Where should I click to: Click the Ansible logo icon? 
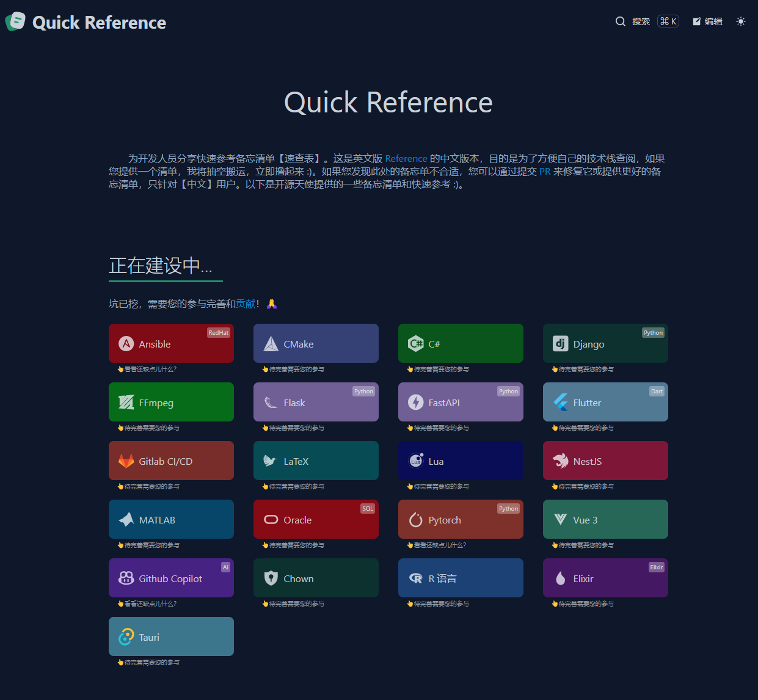click(126, 343)
